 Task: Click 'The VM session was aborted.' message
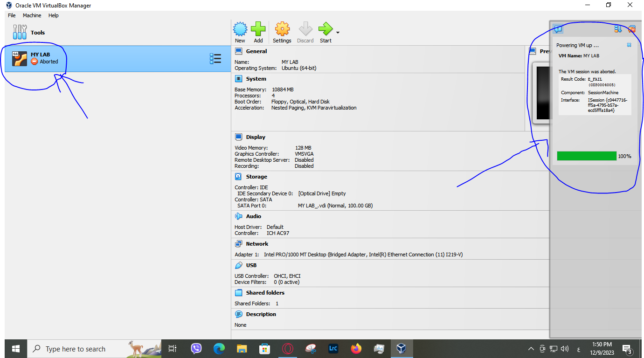tap(587, 71)
